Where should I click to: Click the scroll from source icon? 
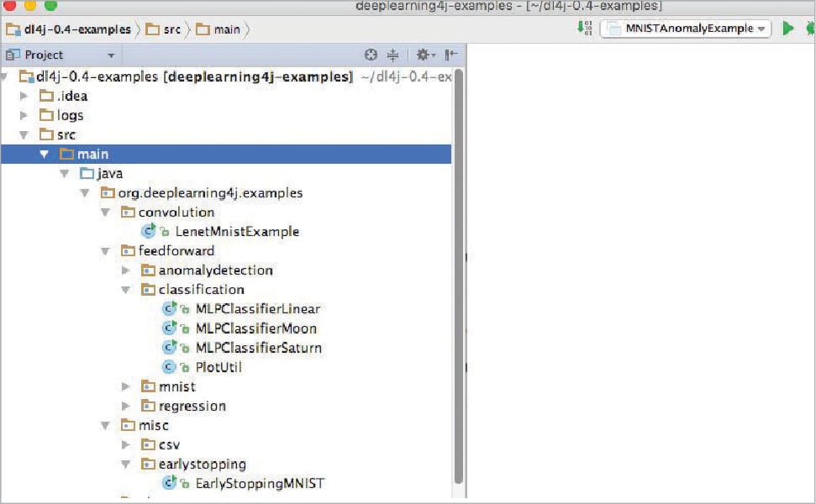(x=371, y=55)
